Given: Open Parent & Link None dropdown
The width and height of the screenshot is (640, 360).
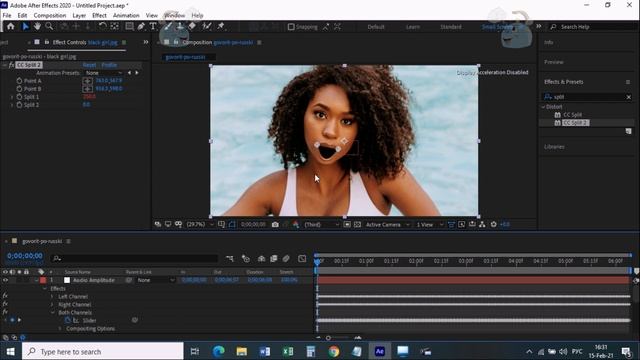Looking at the screenshot, I should [156, 280].
